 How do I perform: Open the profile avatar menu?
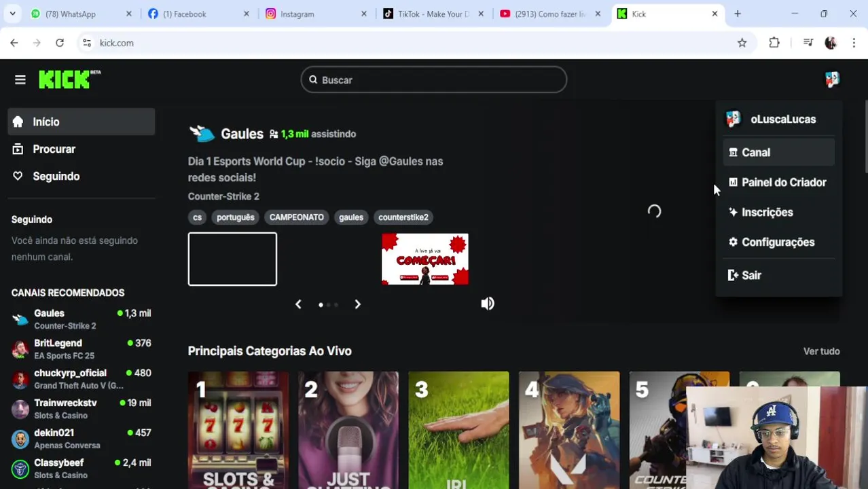(x=832, y=79)
